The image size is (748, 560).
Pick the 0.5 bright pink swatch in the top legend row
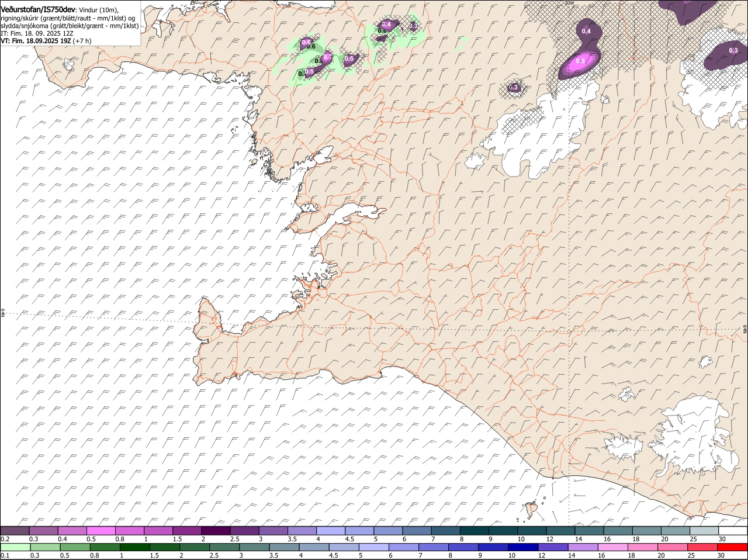click(101, 531)
